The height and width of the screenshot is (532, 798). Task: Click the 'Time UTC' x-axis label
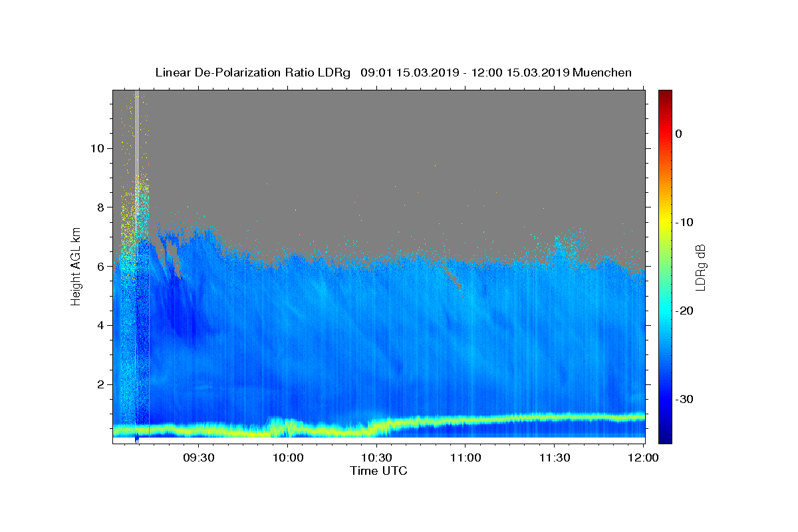click(378, 471)
